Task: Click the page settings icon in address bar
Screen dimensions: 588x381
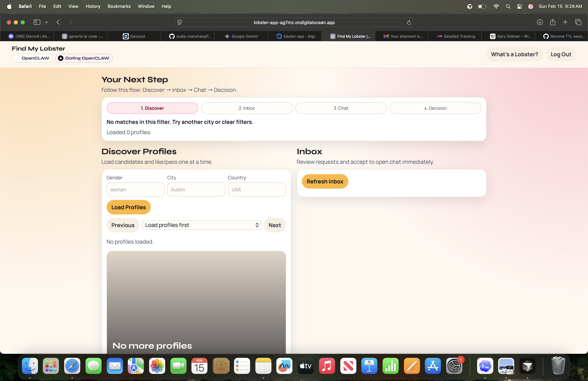Action: pos(180,23)
